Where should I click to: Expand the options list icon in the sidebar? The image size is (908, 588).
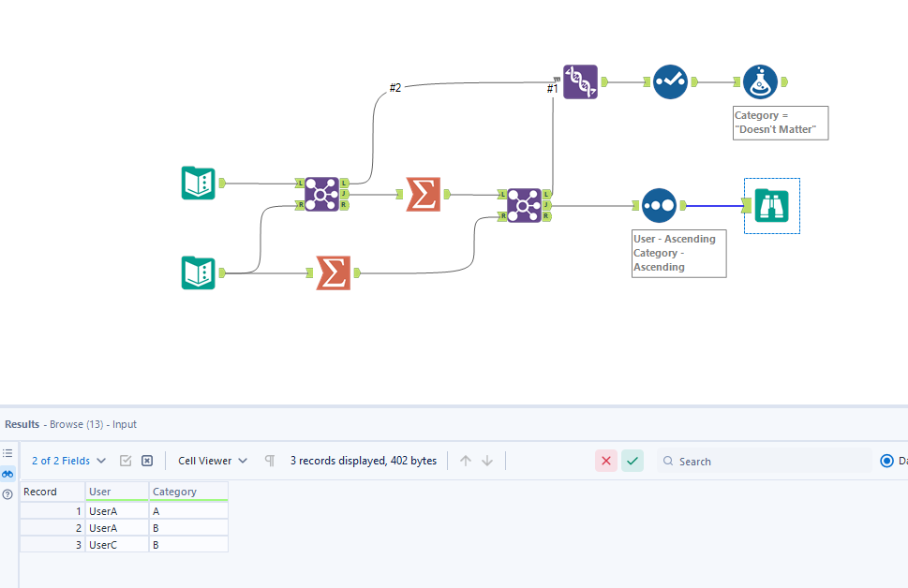(7, 453)
